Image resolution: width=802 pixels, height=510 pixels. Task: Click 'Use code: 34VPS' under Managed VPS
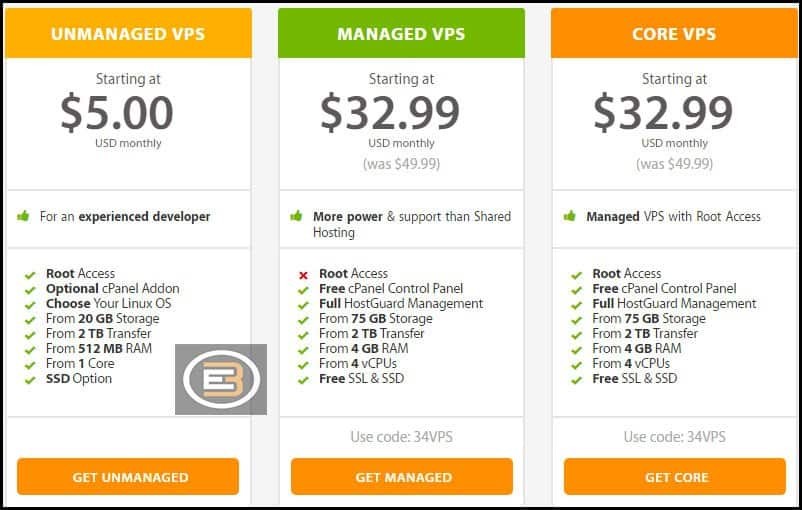tap(402, 437)
